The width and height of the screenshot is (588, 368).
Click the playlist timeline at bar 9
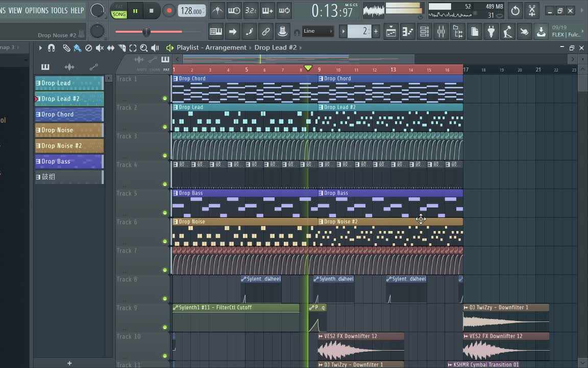(318, 69)
